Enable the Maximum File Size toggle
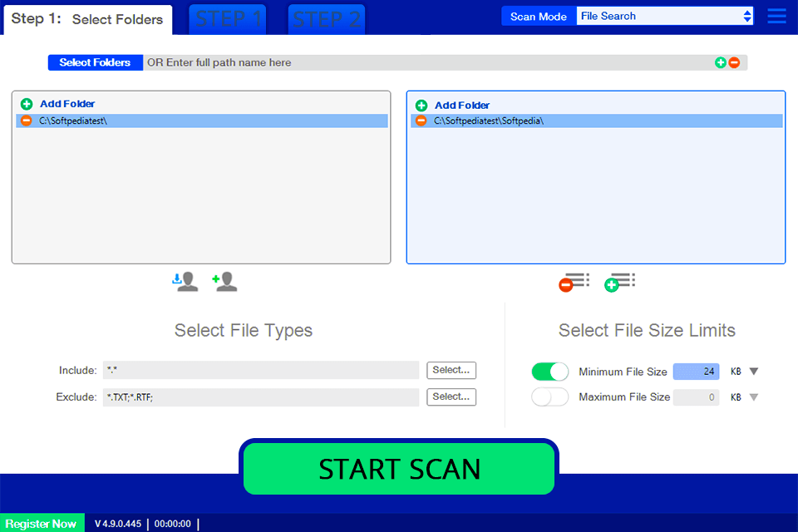The image size is (798, 532). [x=549, y=397]
